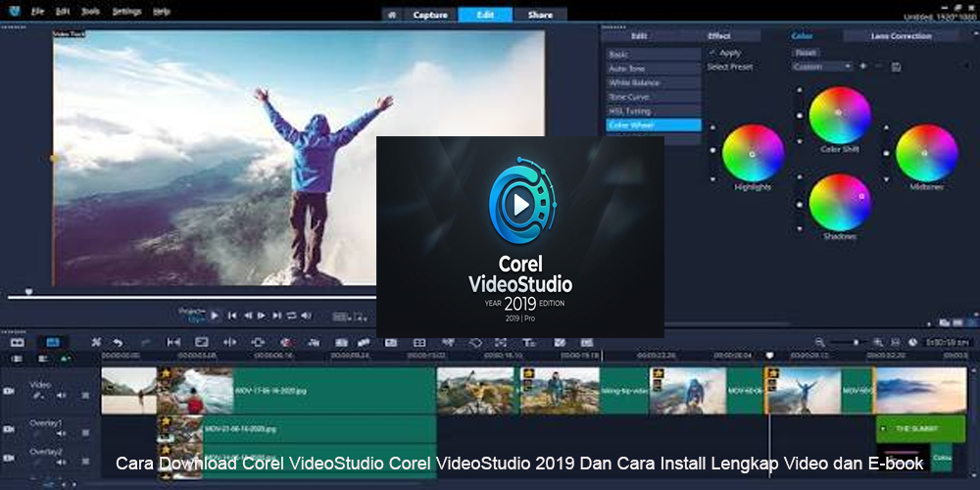
Task: Select the Auto Tone option
Action: [653, 69]
